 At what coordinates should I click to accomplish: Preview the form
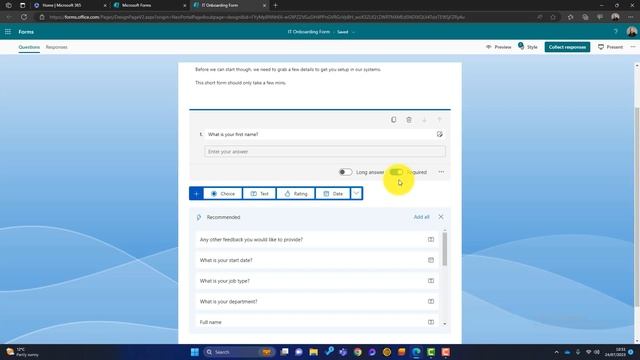pos(498,47)
